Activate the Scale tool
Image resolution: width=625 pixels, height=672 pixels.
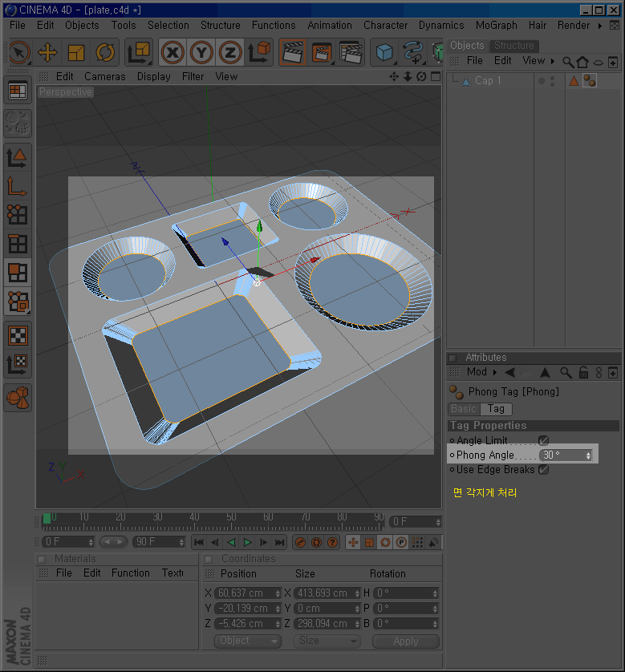pyautogui.click(x=76, y=53)
